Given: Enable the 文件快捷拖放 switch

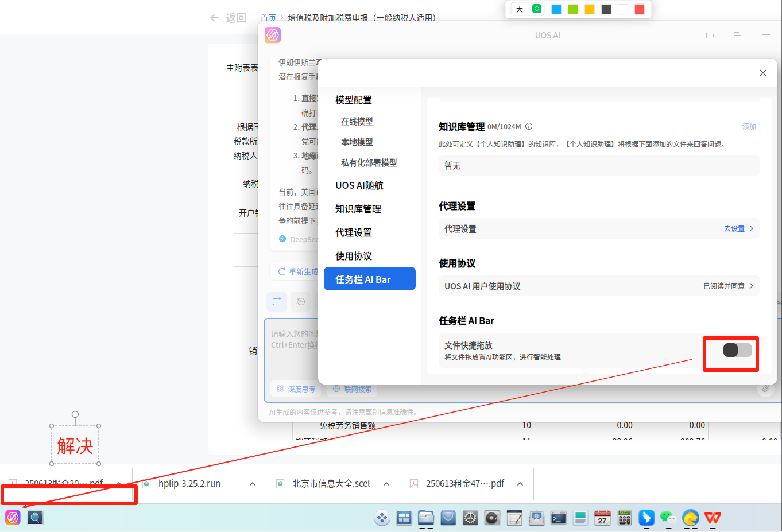Looking at the screenshot, I should pos(737,350).
